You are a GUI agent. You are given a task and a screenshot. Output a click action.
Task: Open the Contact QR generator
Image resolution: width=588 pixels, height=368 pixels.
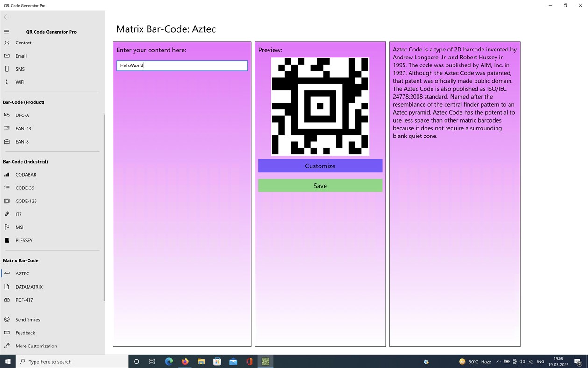tap(23, 43)
